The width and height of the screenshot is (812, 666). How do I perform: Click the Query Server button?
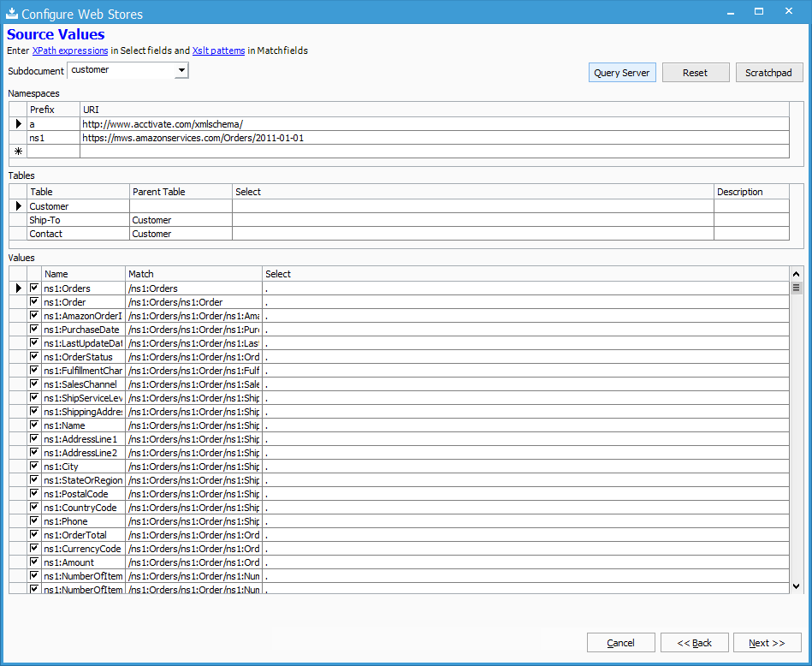pos(622,73)
